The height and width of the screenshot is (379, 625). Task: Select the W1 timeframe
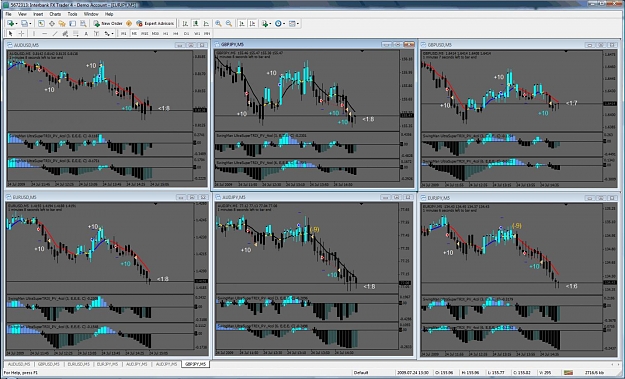[x=197, y=33]
